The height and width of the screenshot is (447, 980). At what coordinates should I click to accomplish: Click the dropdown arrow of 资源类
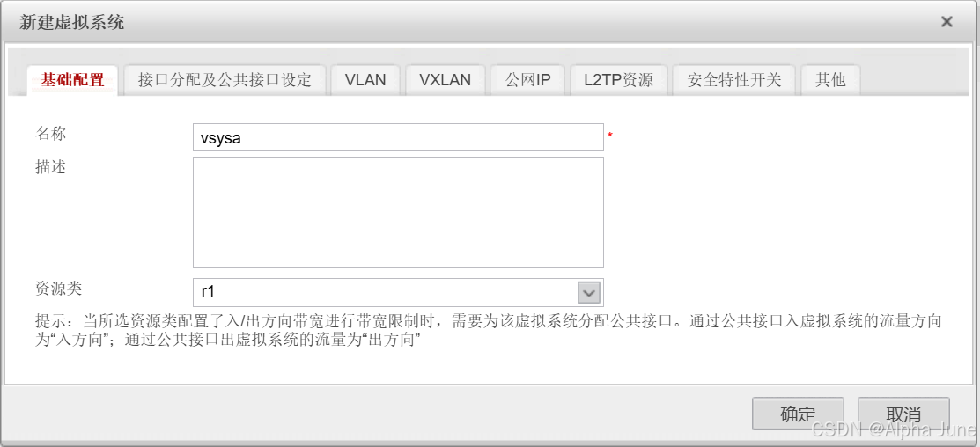[589, 291]
